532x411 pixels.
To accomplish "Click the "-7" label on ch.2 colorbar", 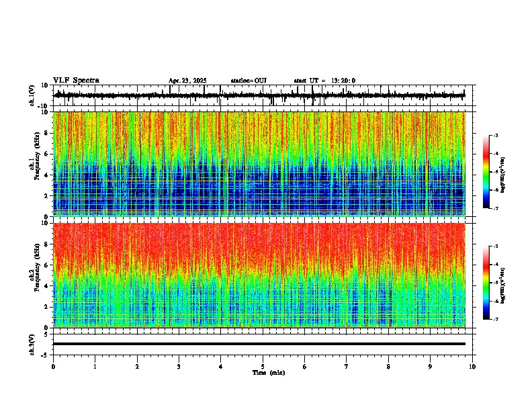I will point(496,319).
